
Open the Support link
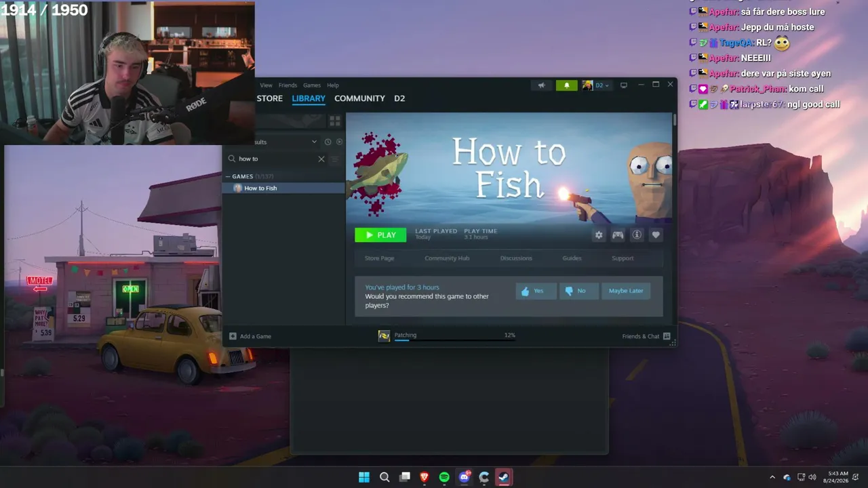(x=623, y=258)
